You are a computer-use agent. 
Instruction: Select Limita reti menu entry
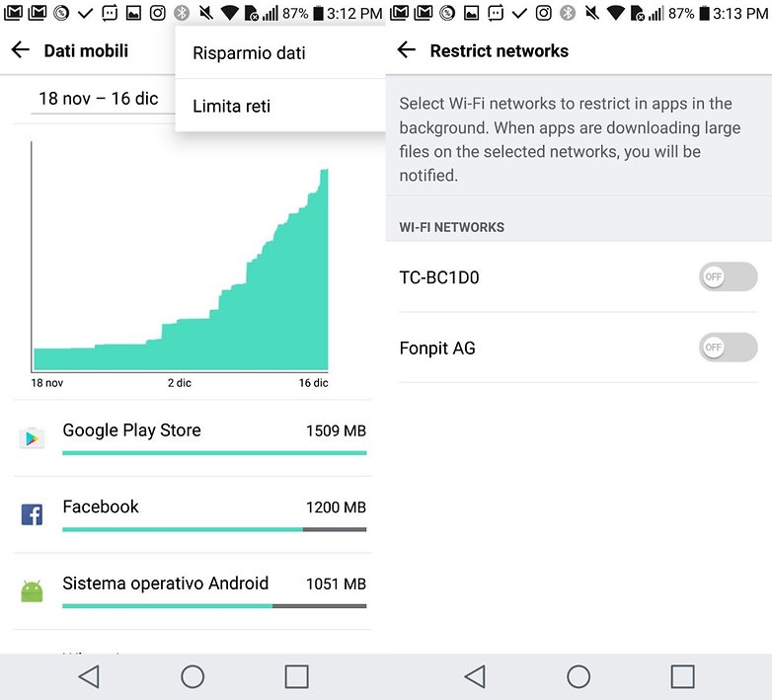(x=280, y=106)
